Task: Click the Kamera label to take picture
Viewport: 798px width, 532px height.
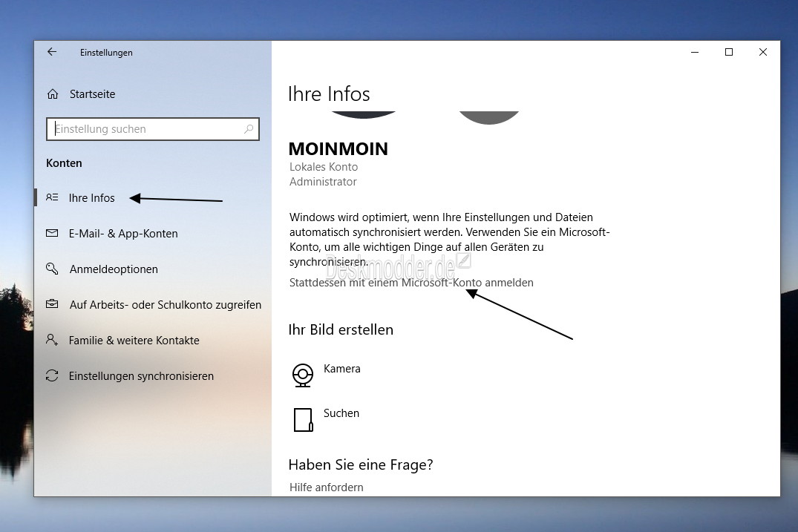Action: pyautogui.click(x=342, y=369)
